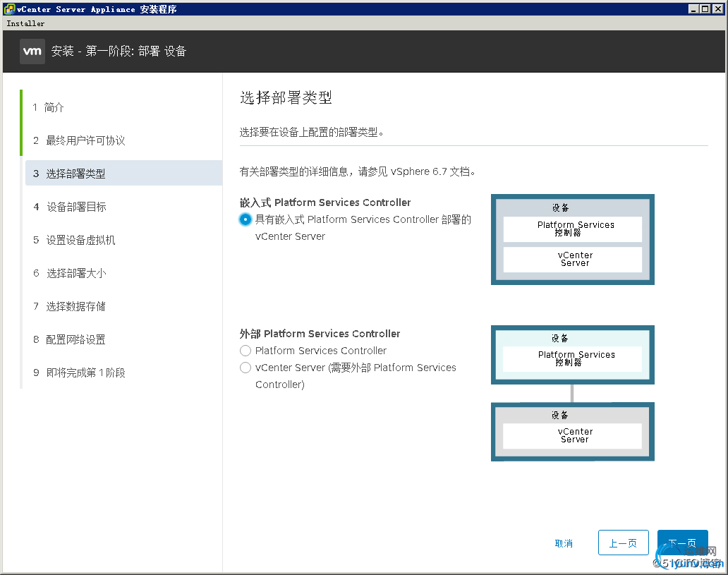This screenshot has width=728, height=575.
Task: Minimize the installer window
Action: point(693,9)
